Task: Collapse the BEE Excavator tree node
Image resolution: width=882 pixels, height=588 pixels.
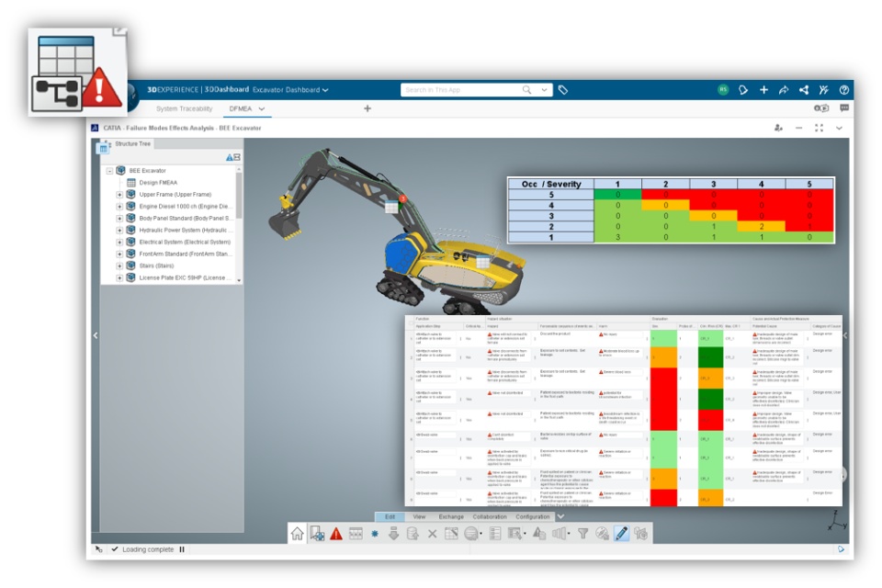Action: pyautogui.click(x=109, y=171)
